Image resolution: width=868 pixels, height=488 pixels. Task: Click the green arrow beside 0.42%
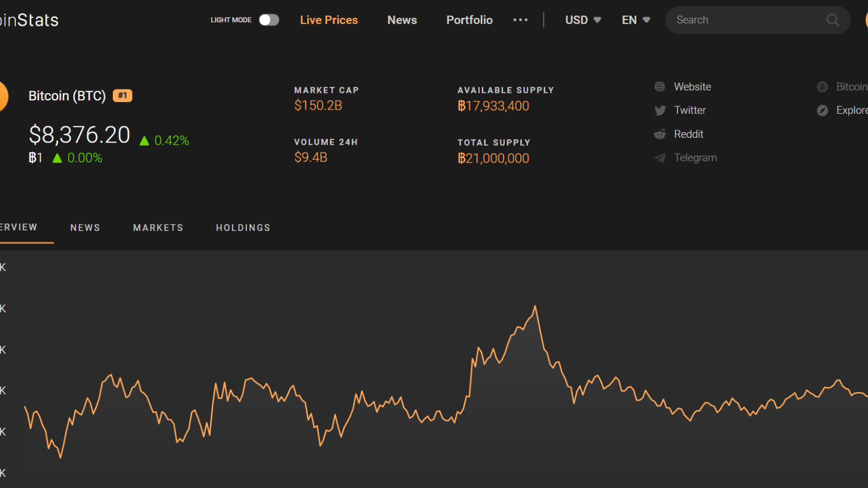(x=144, y=141)
